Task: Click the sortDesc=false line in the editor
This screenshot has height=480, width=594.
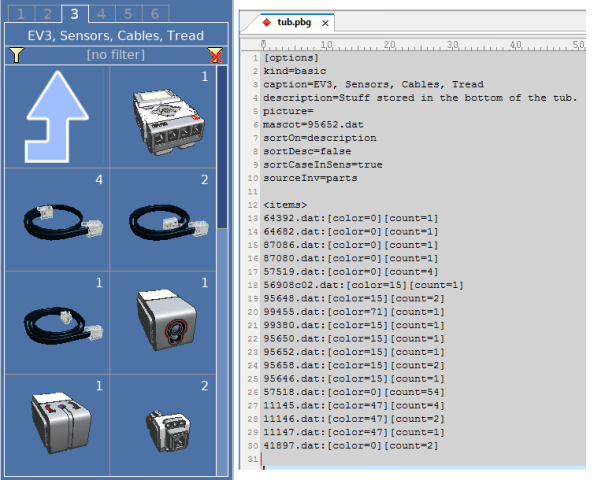Action: tap(307, 151)
